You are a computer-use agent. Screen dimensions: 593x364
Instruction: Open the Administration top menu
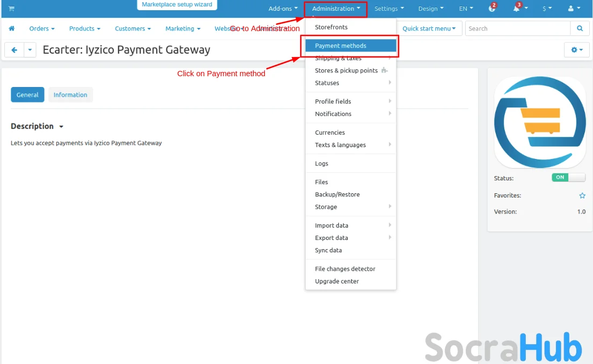(336, 8)
